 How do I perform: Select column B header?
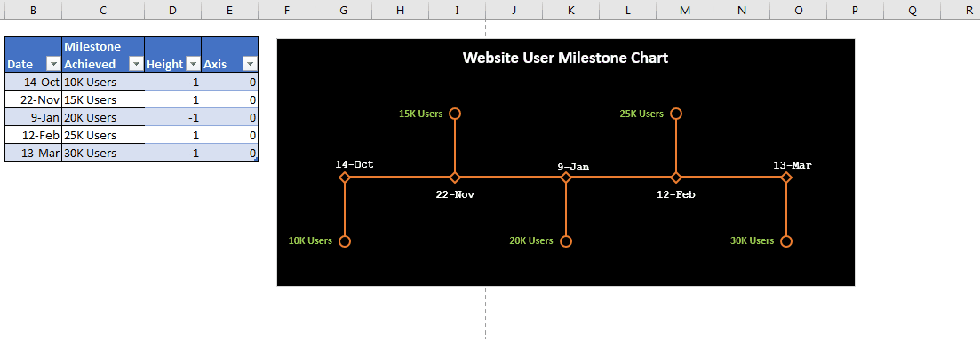point(33,10)
